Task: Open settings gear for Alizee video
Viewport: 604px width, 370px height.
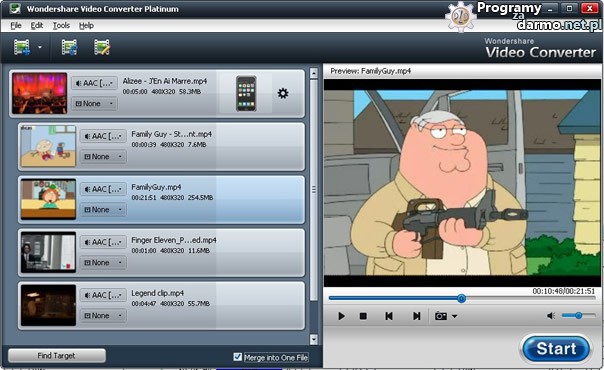Action: click(x=283, y=93)
